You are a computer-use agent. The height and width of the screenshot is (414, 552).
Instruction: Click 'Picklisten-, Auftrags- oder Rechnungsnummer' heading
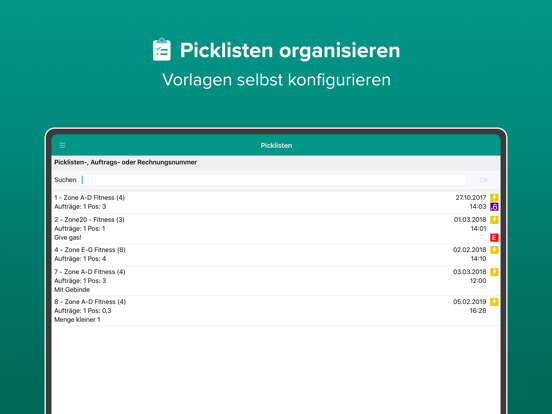click(x=126, y=162)
